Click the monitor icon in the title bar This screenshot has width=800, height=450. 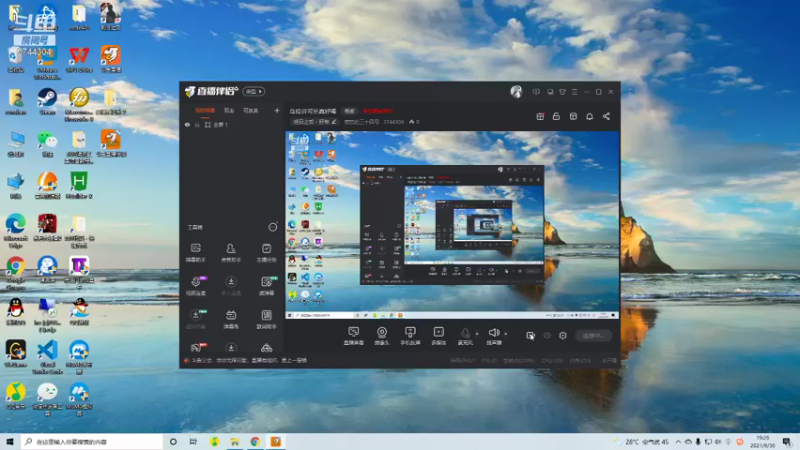click(550, 92)
